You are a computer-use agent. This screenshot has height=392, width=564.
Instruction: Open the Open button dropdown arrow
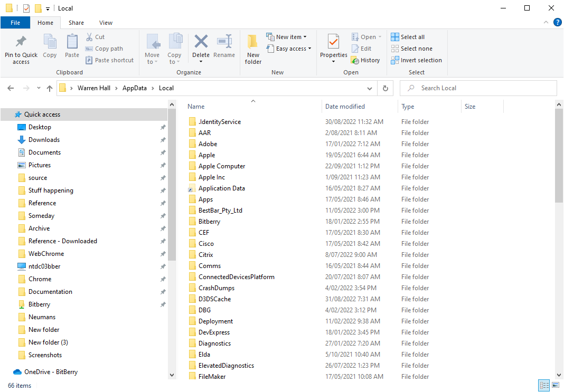pos(380,37)
